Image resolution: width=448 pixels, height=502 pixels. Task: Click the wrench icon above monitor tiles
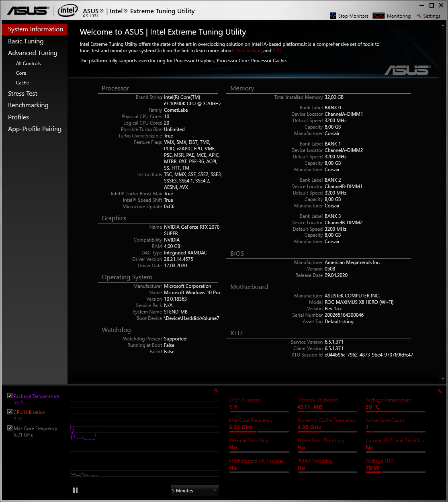(440, 390)
